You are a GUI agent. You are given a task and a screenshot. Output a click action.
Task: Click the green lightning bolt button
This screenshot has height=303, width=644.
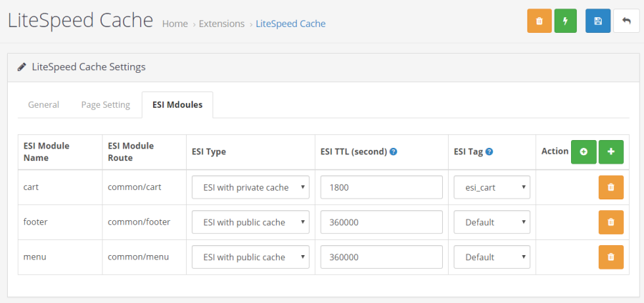565,21
